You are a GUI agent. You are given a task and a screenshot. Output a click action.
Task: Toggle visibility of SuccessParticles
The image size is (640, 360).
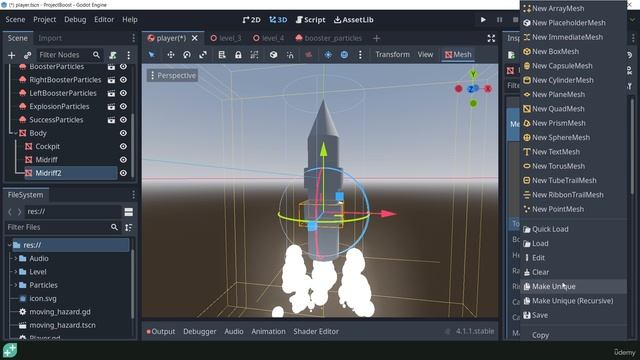(x=123, y=120)
